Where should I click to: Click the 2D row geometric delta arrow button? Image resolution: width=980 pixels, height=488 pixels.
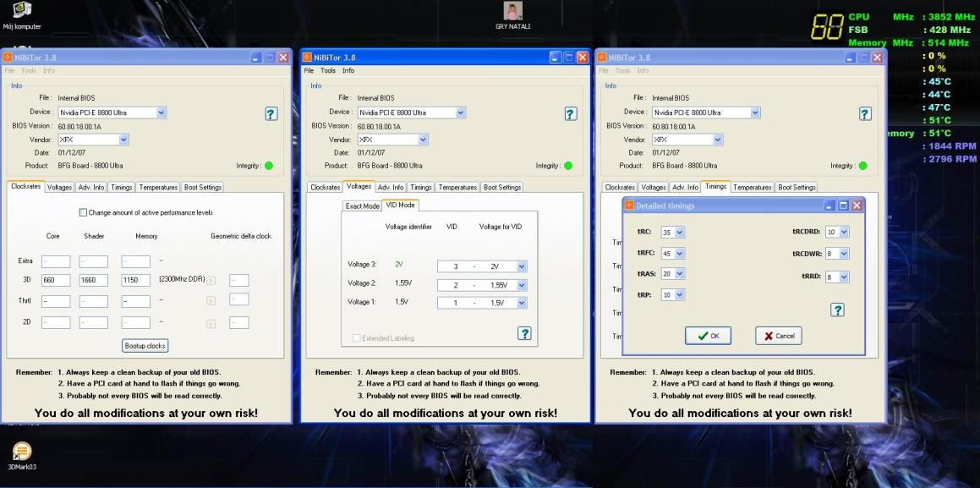pos(211,324)
